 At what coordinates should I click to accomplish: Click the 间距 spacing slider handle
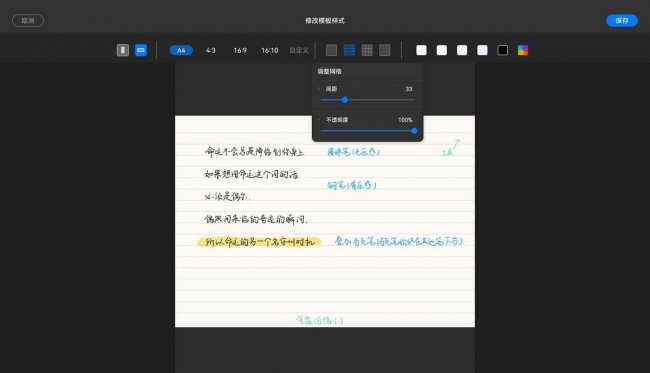(x=344, y=100)
